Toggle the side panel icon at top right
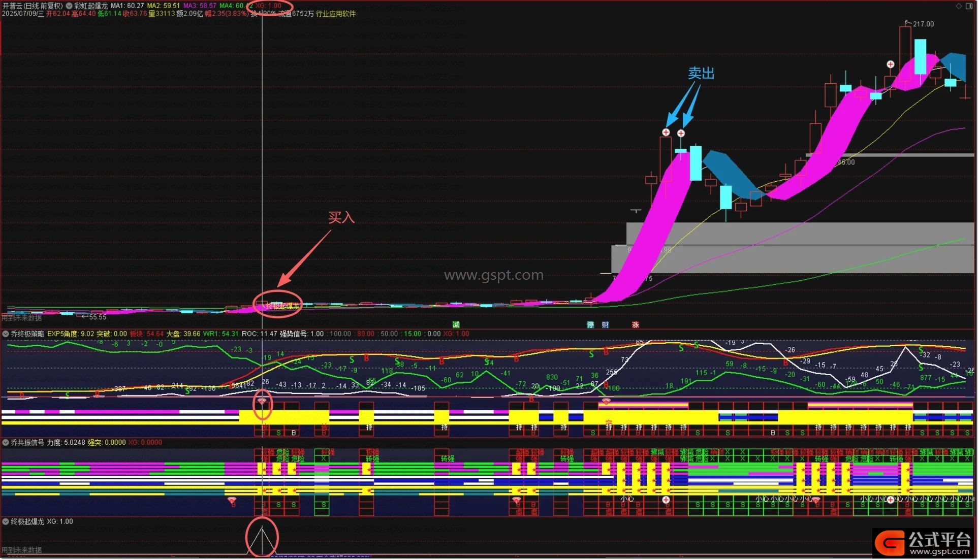Image resolution: width=979 pixels, height=560 pixels. pos(970,6)
